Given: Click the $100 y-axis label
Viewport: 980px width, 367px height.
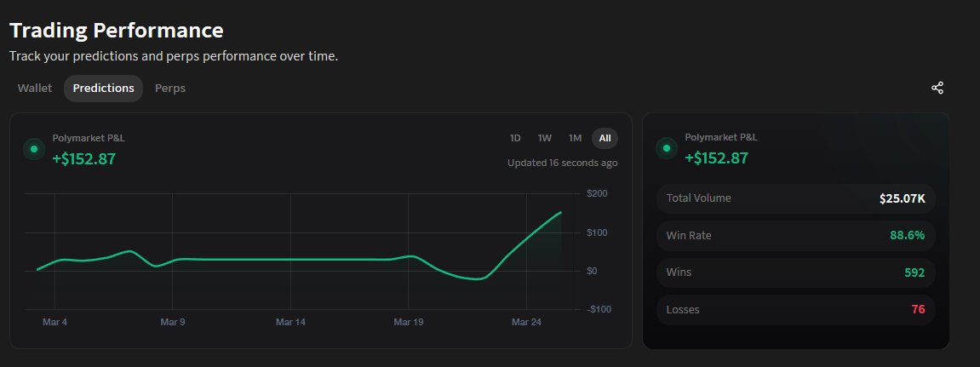Looking at the screenshot, I should tap(597, 232).
